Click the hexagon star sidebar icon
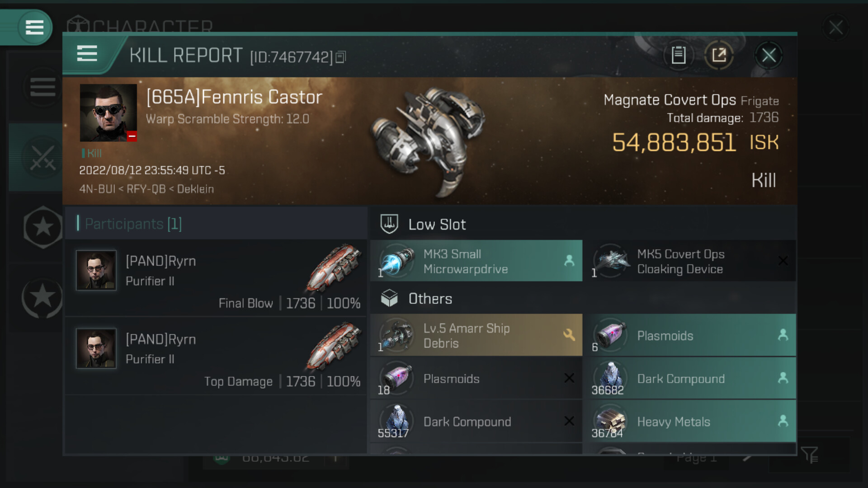Image resolution: width=868 pixels, height=488 pixels. pyautogui.click(x=42, y=227)
